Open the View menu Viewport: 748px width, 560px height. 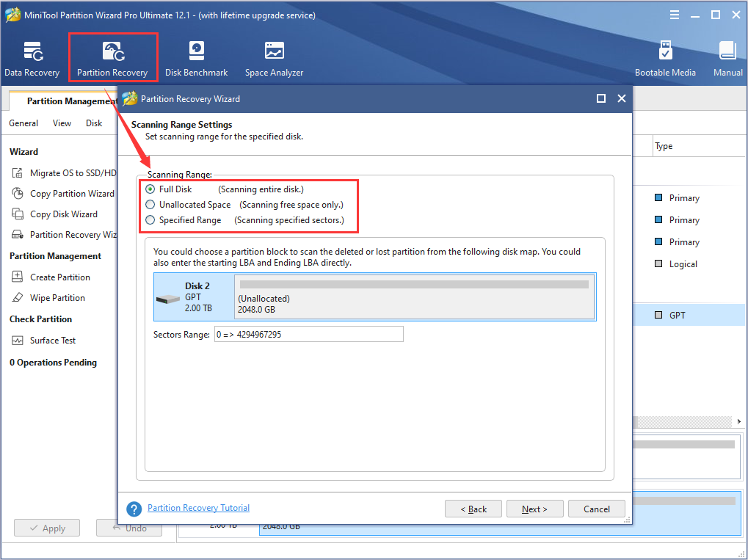click(62, 123)
